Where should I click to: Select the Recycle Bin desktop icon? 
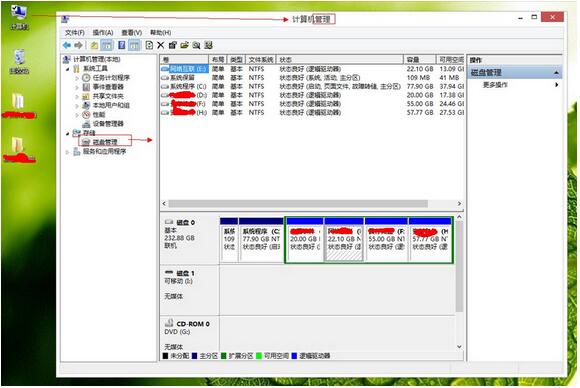[x=19, y=61]
